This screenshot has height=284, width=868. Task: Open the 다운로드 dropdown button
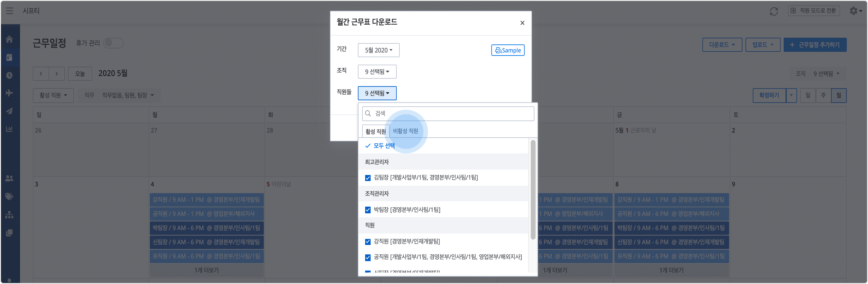722,44
